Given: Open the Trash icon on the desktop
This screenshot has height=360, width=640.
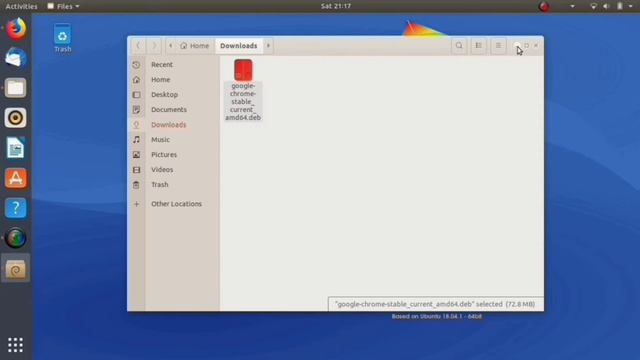Looking at the screenshot, I should [x=62, y=38].
